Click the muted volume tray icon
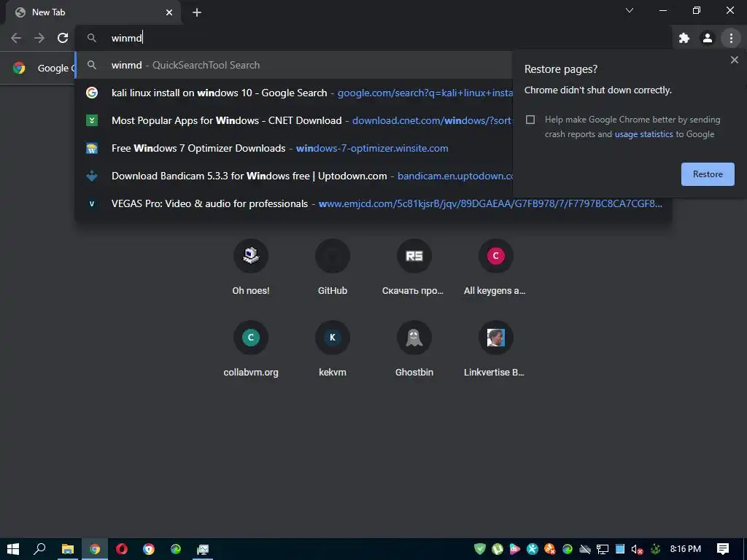 [x=637, y=549]
